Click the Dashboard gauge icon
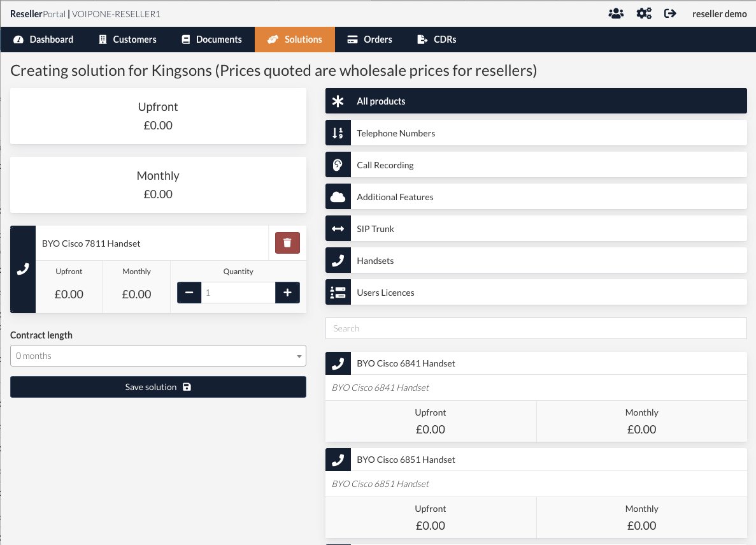Screen dimensions: 756x545 (18, 40)
